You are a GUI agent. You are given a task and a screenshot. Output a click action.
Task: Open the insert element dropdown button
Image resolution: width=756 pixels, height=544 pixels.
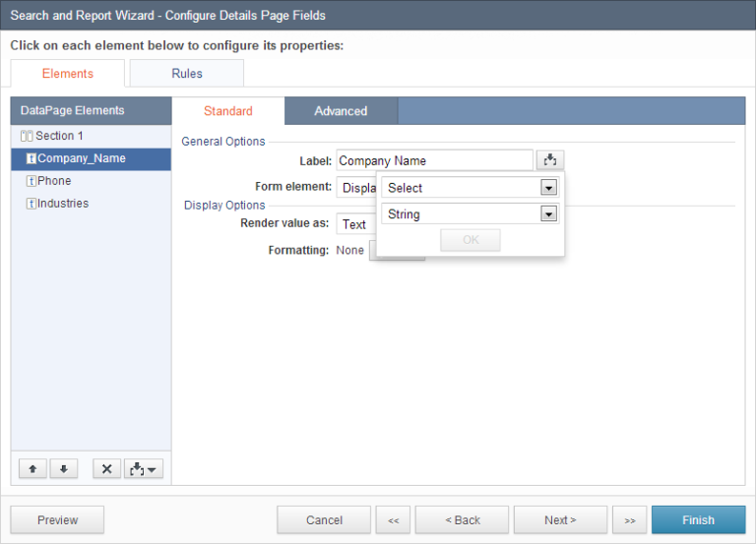[x=144, y=469]
